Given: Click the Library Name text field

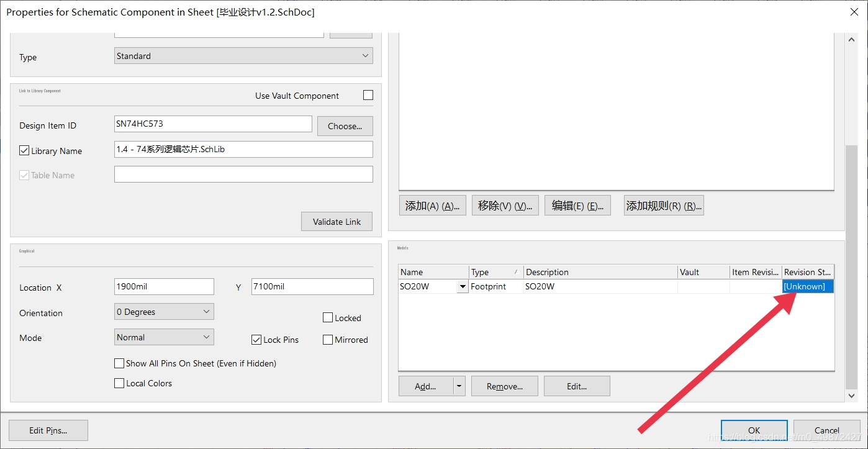Looking at the screenshot, I should pos(243,150).
